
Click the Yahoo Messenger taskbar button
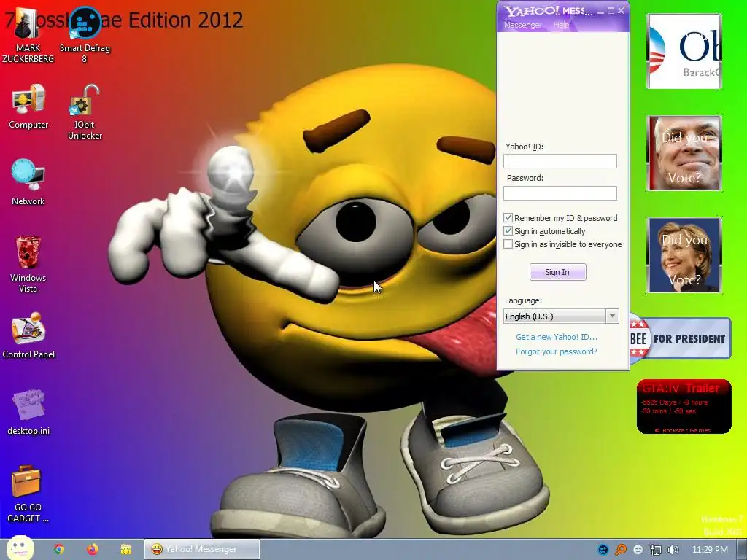(x=202, y=549)
